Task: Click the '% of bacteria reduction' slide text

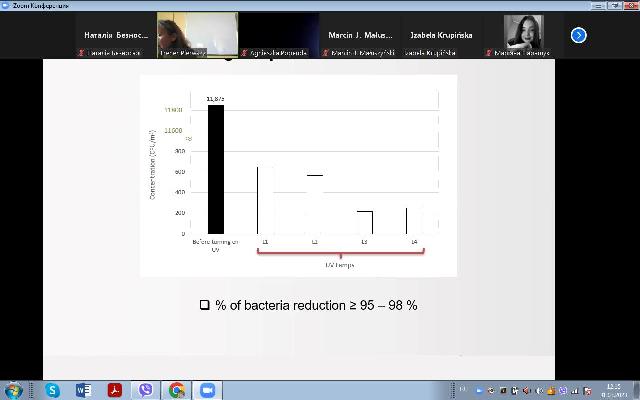Action: [x=316, y=305]
